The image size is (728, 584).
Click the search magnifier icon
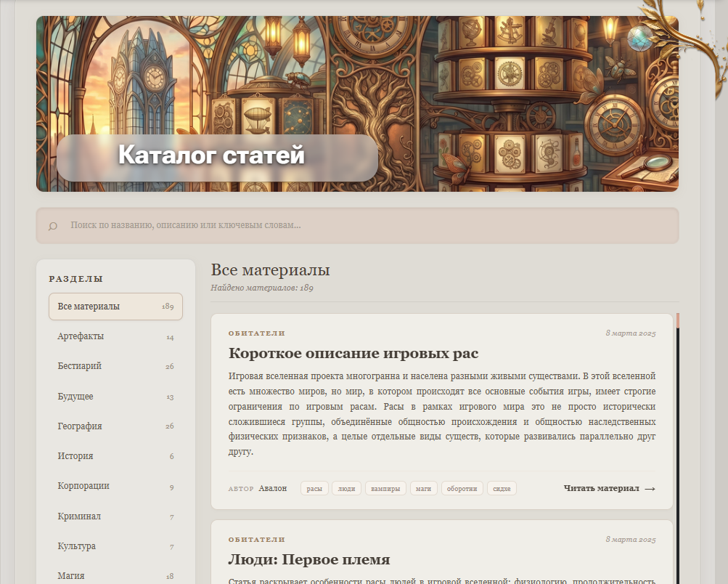53,226
